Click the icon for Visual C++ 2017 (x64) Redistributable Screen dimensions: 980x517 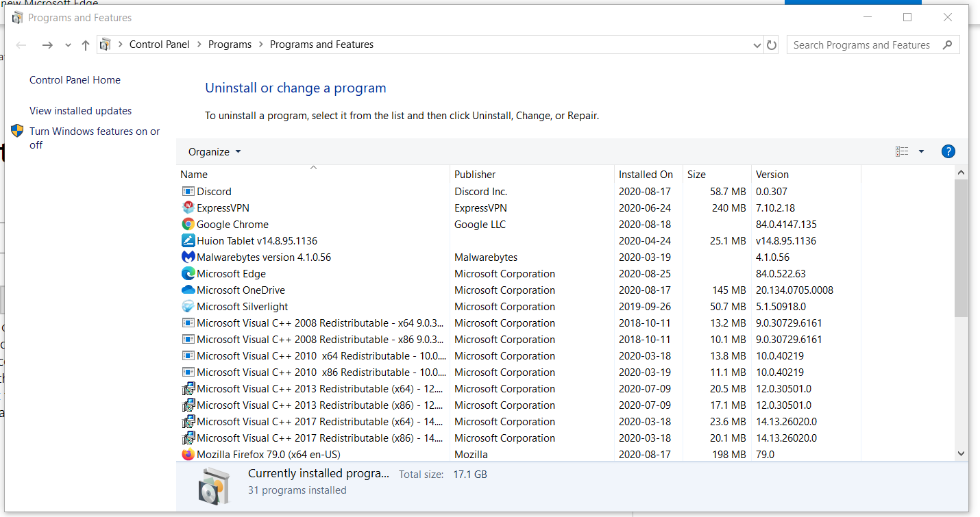[188, 422]
